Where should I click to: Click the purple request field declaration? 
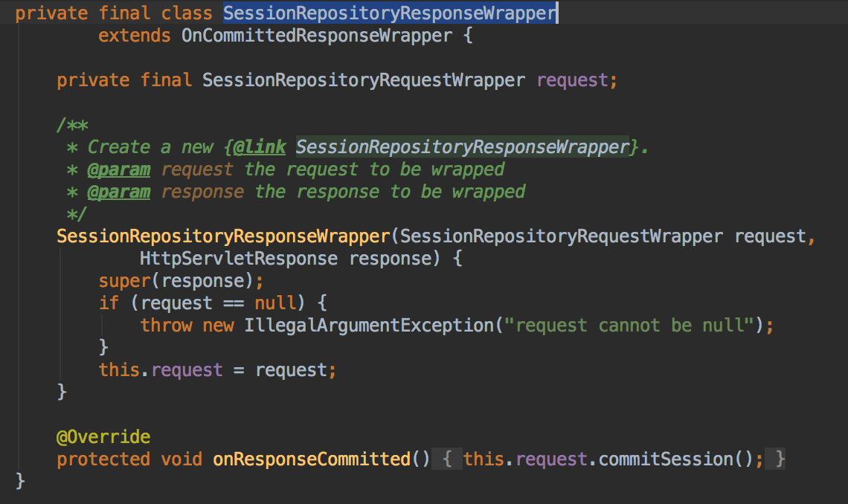(573, 80)
